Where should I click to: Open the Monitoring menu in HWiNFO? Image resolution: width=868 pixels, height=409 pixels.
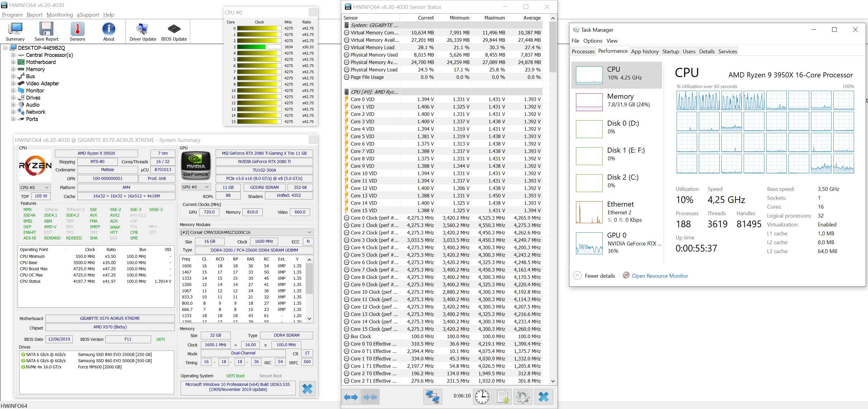pos(60,15)
